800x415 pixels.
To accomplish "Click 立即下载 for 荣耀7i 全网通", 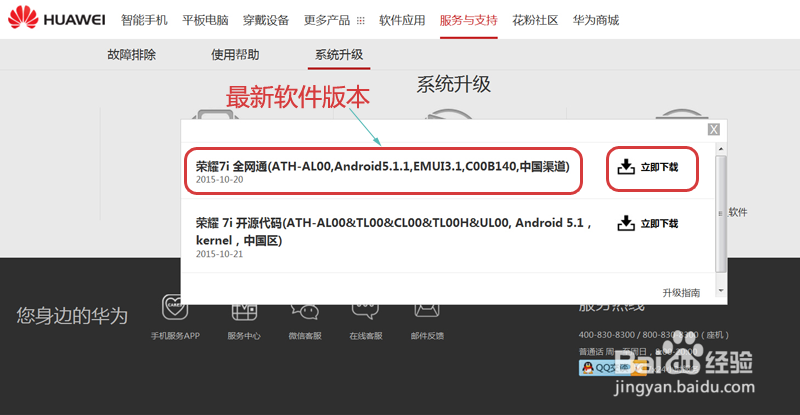I will pos(659,167).
